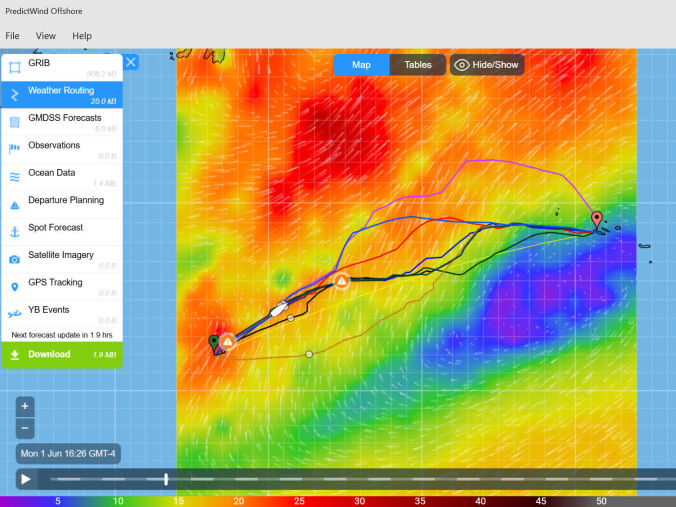The height and width of the screenshot is (507, 676).
Task: Toggle Hide/Show layers visibility
Action: (x=487, y=65)
